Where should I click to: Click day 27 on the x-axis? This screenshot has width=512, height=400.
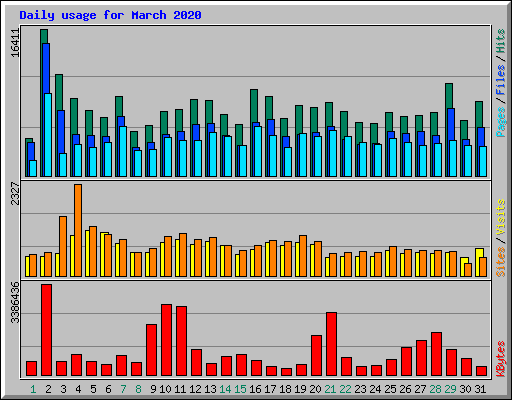420,389
